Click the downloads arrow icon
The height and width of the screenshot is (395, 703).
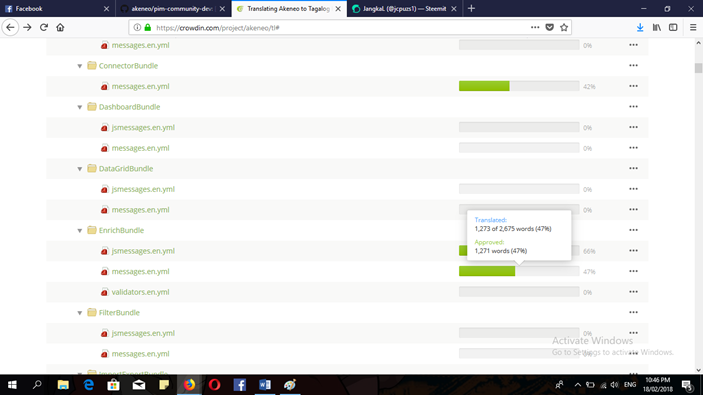tap(640, 27)
